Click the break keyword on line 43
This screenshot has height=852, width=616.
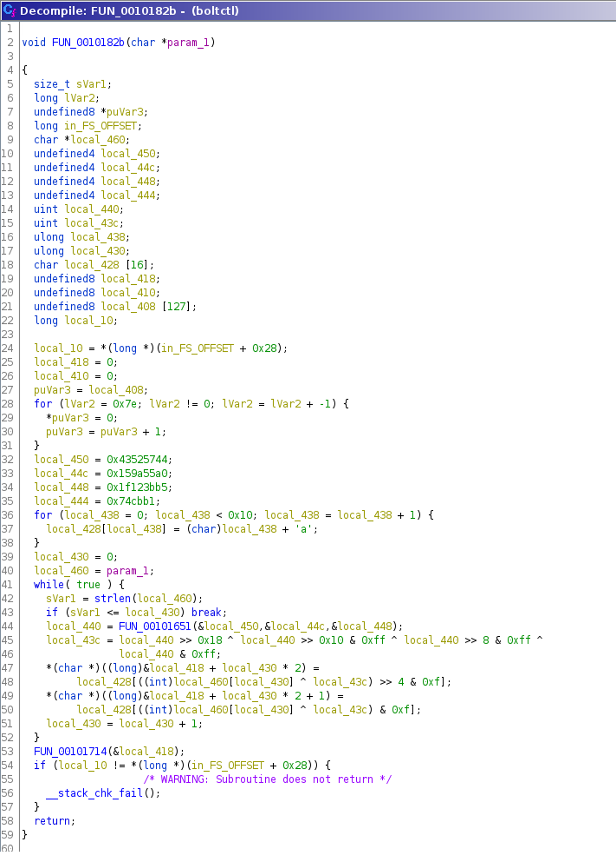point(206,613)
